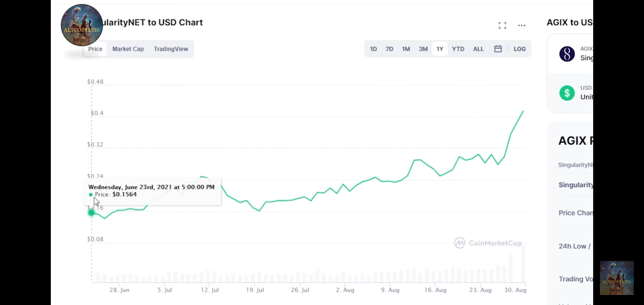The width and height of the screenshot is (644, 305).
Task: Click the AGIX SingularityNET coin logo
Action: (567, 54)
